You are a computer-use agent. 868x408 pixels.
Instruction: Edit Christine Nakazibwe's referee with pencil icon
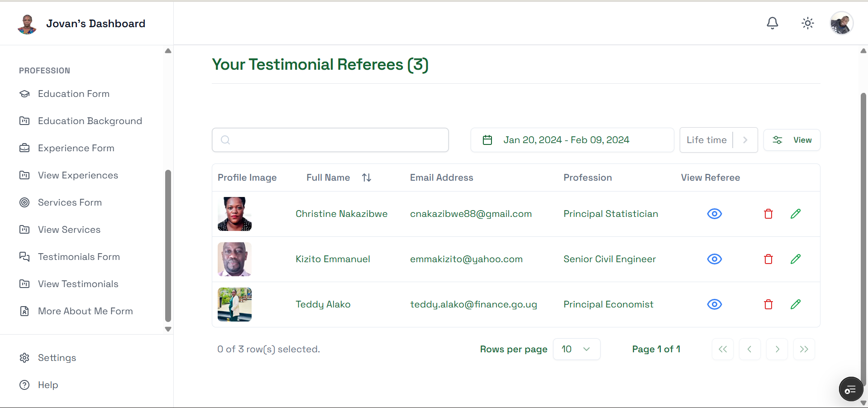795,214
